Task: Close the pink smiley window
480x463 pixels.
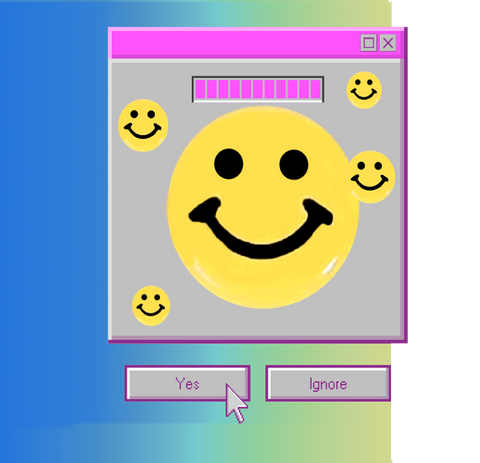Action: click(388, 43)
